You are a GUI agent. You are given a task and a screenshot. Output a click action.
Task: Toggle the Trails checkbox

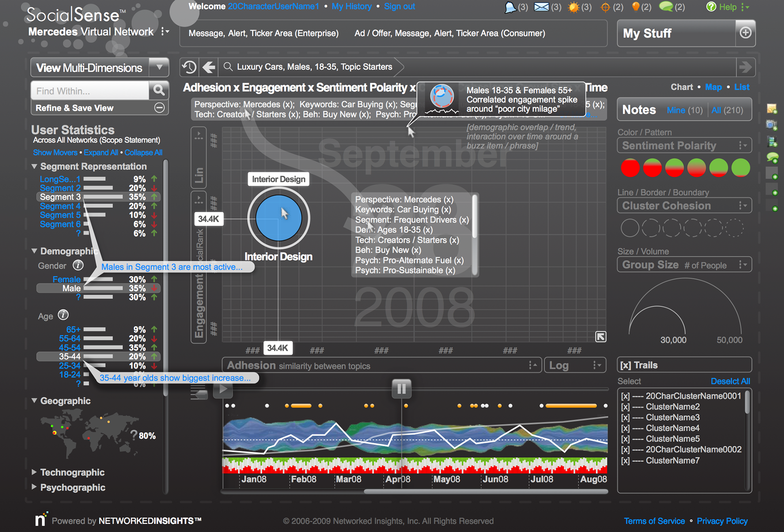(625, 365)
